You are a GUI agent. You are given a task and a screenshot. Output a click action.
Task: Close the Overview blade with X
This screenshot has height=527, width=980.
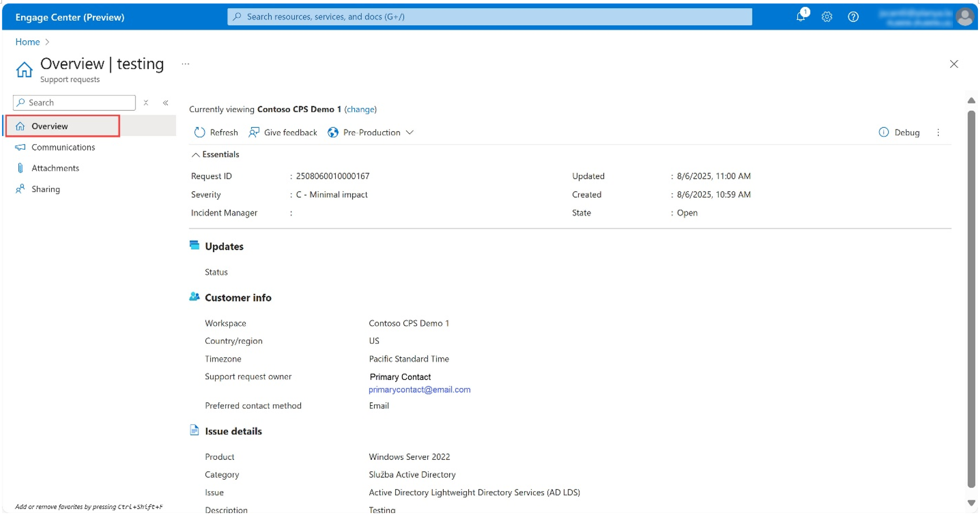click(x=954, y=64)
